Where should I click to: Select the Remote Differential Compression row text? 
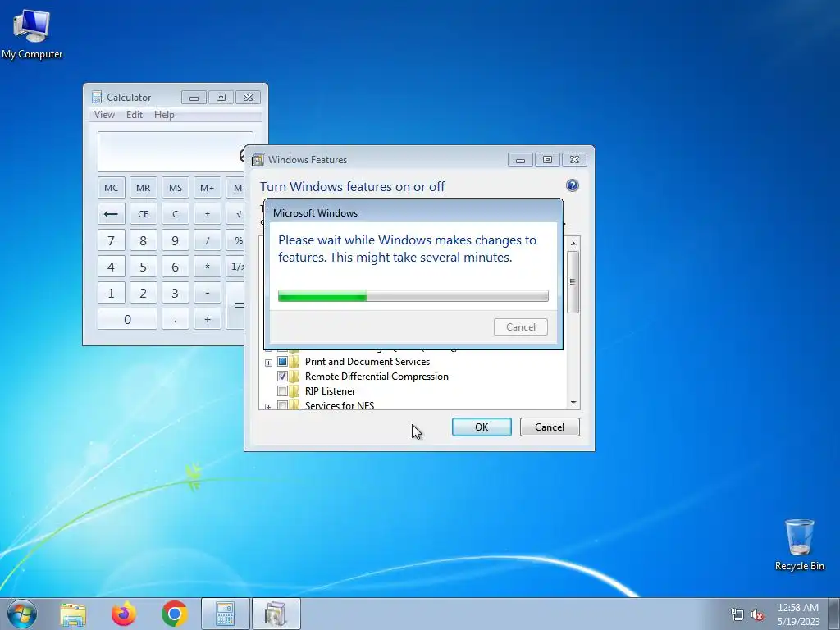377,376
